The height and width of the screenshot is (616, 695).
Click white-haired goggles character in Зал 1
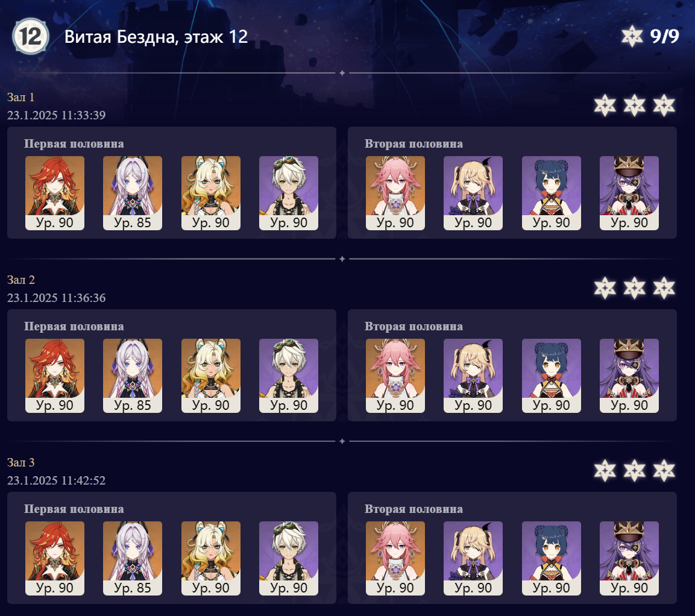click(x=289, y=193)
